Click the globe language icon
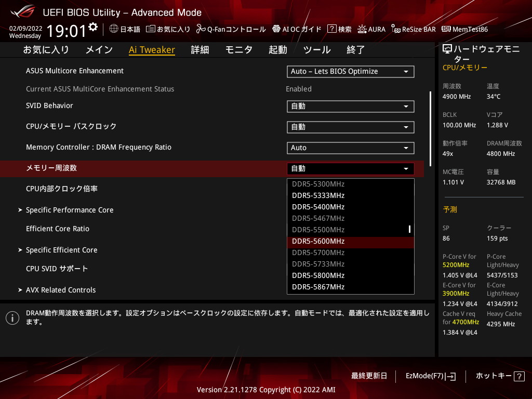 pos(114,29)
